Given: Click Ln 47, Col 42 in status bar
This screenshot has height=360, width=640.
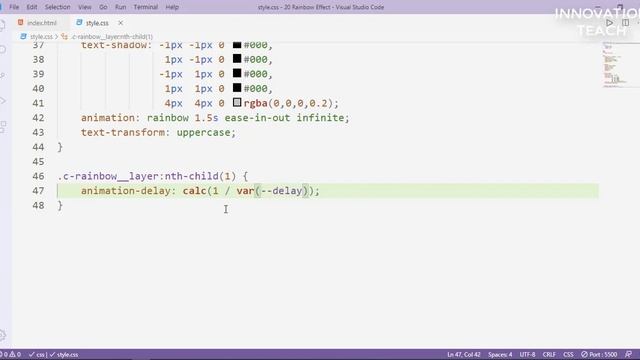Looking at the screenshot, I should point(464,354).
